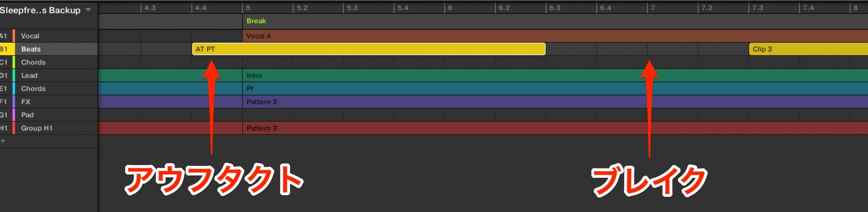Viewport: 868px width, 212px height.
Task: Select the Vocal A pattern
Action: pyautogui.click(x=555, y=36)
